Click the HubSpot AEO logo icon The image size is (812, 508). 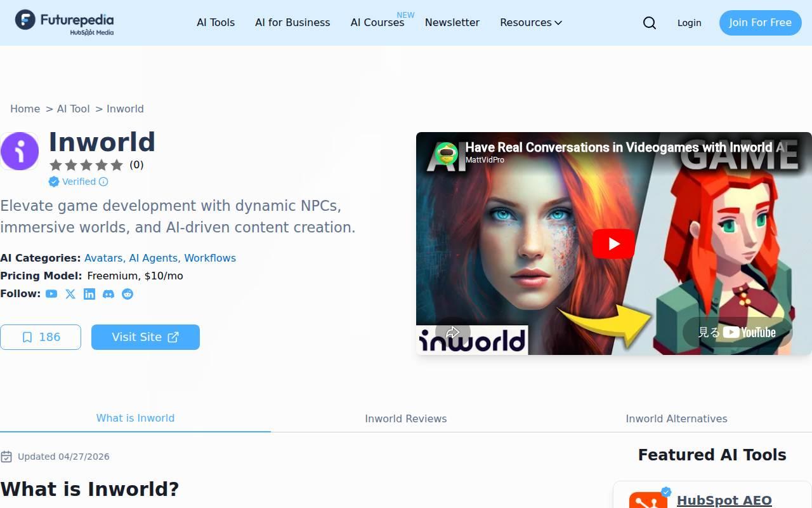648,500
